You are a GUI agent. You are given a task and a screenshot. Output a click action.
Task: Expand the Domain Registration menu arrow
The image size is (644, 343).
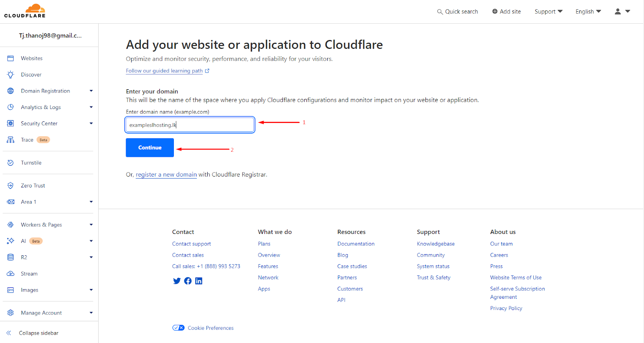pyautogui.click(x=91, y=91)
